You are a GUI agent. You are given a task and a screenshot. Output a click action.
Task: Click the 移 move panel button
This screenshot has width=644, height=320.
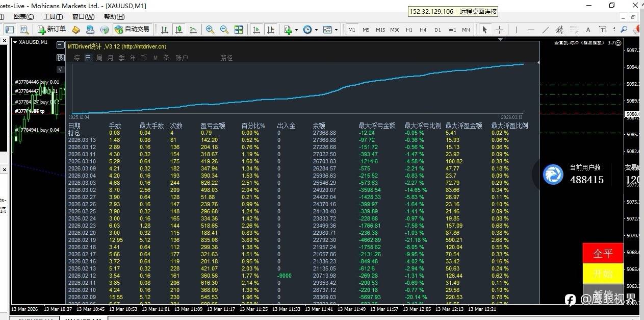point(60,58)
